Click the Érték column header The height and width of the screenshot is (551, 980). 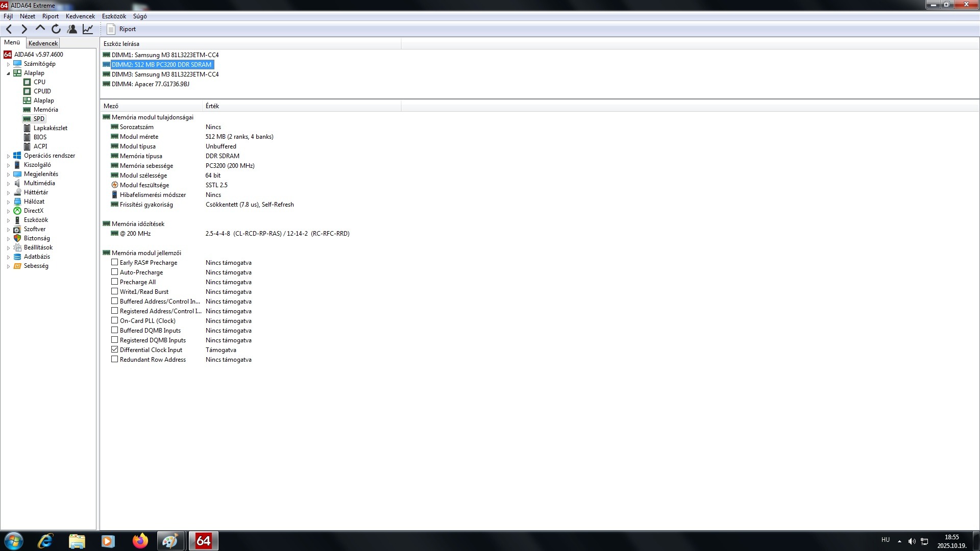tap(212, 106)
